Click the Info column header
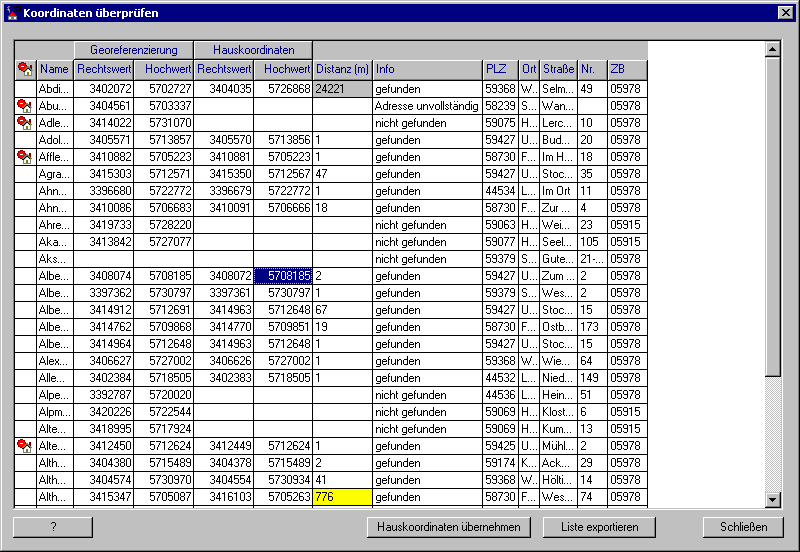 (427, 69)
